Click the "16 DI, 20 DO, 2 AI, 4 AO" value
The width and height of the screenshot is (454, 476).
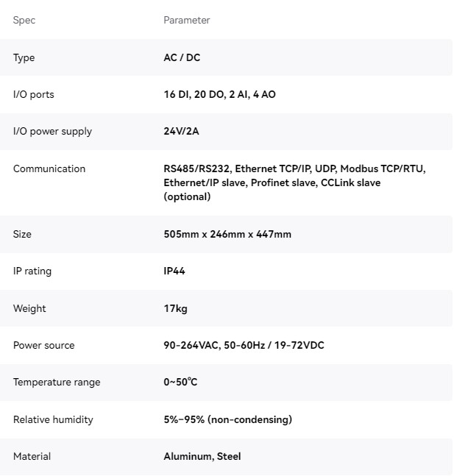pos(219,95)
